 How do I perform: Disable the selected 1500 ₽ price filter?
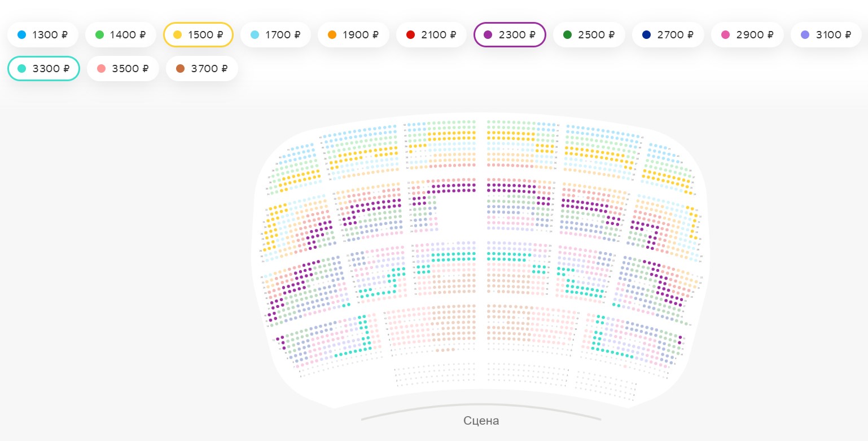coord(198,35)
